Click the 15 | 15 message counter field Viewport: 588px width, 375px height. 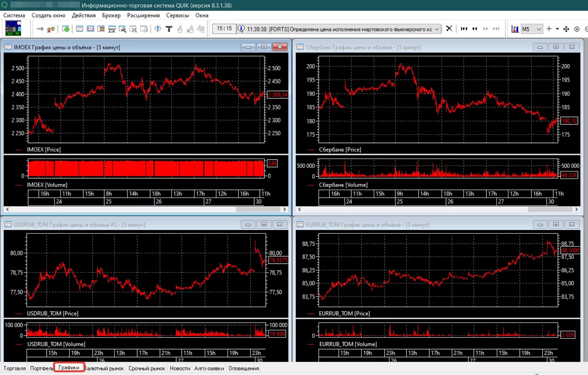pos(224,29)
